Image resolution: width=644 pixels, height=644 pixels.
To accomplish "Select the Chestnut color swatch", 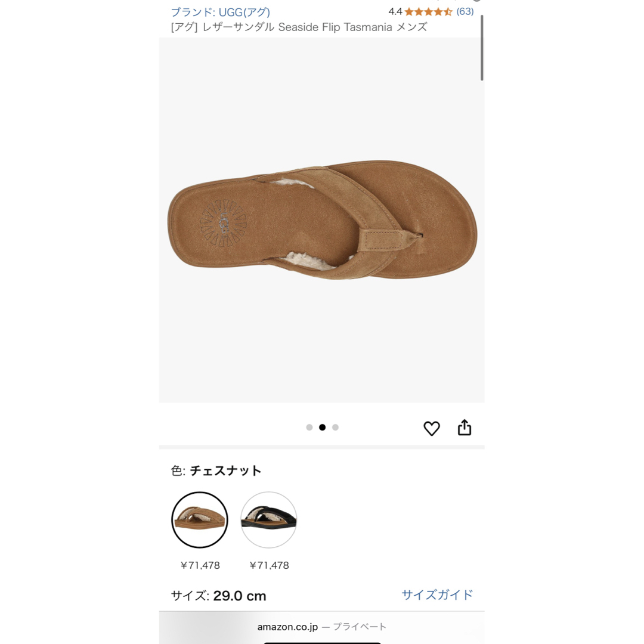I will click(200, 519).
